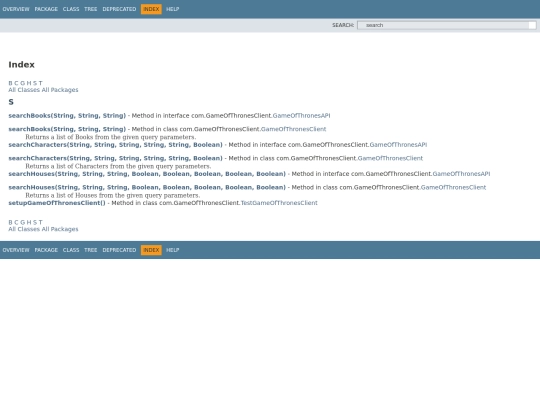The image size is (540, 405).
Task: Click the 'S' section heading
Action: pyautogui.click(x=11, y=102)
